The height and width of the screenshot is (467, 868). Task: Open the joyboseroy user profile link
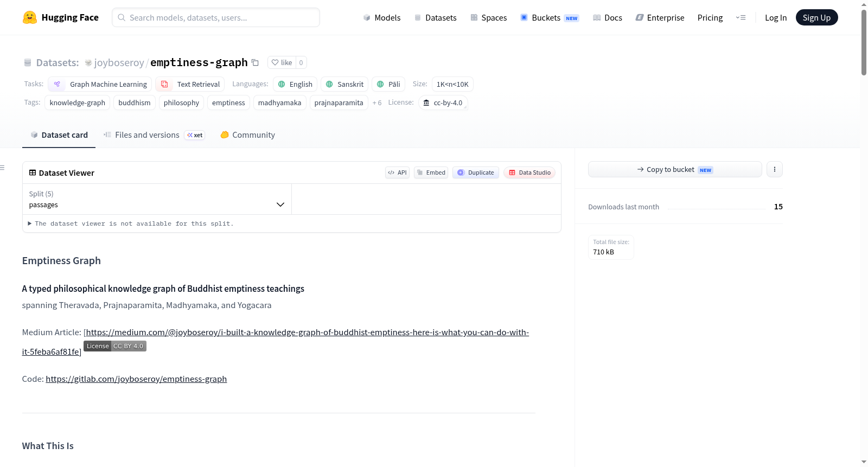click(119, 62)
